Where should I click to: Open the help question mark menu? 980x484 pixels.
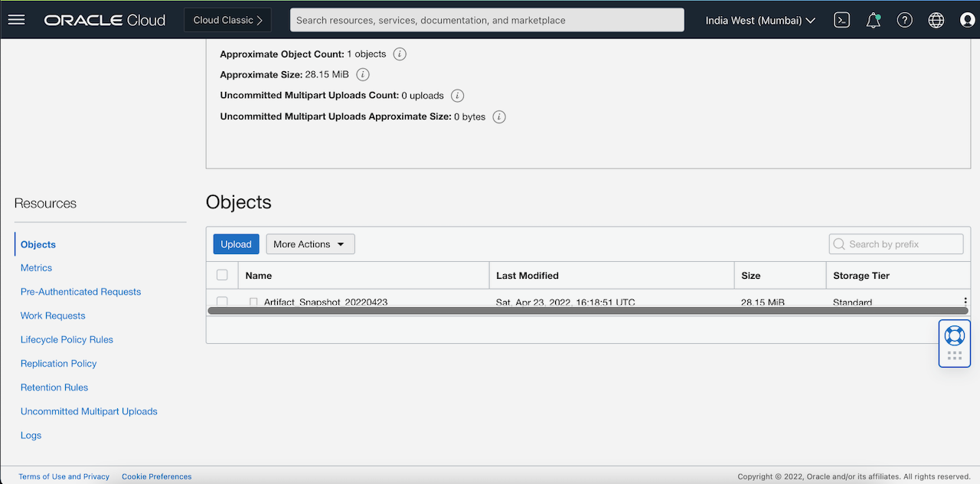pyautogui.click(x=904, y=20)
